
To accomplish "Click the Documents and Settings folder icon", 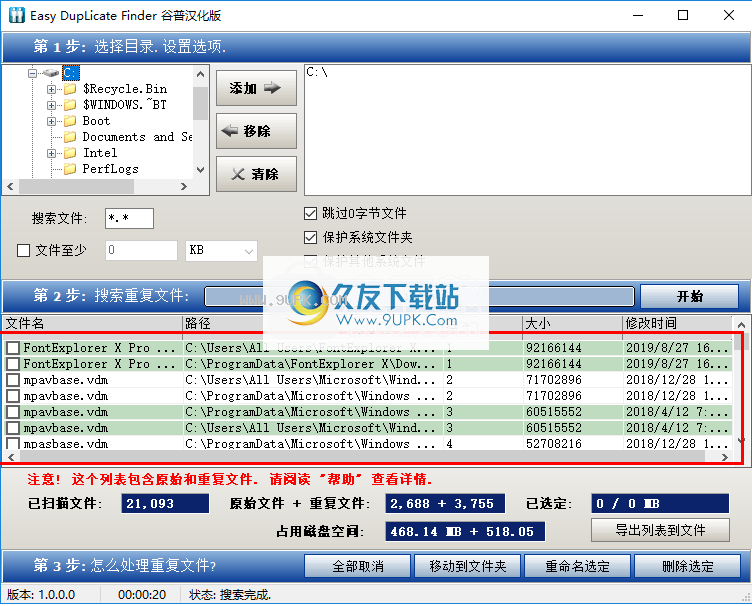I will click(70, 137).
